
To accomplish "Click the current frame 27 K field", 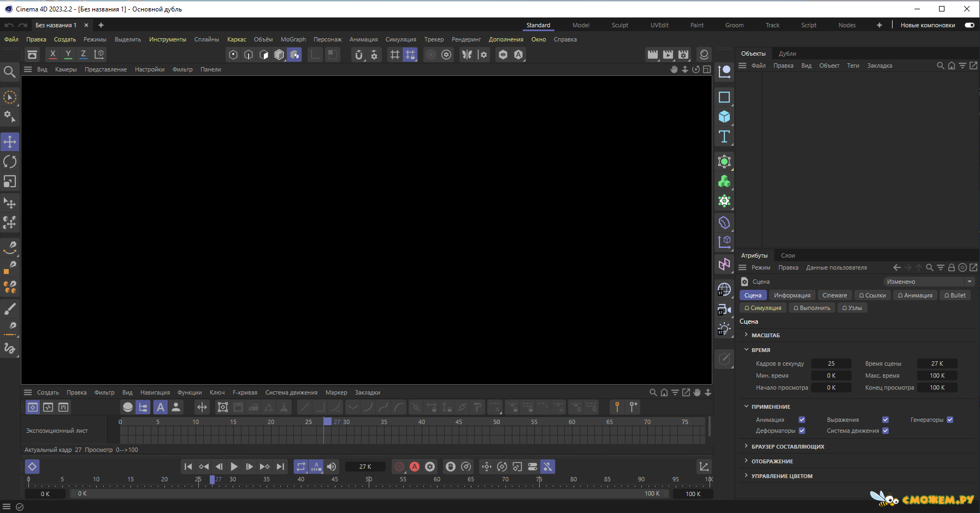I will (x=365, y=467).
